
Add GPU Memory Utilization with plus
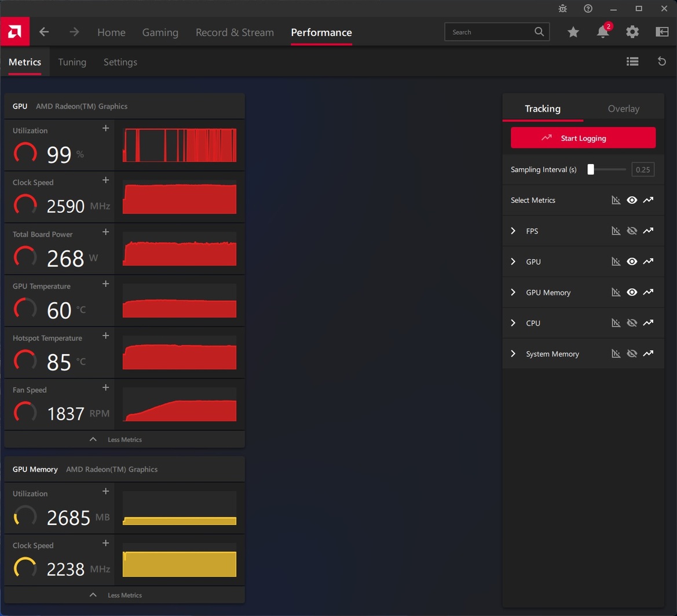tap(105, 491)
